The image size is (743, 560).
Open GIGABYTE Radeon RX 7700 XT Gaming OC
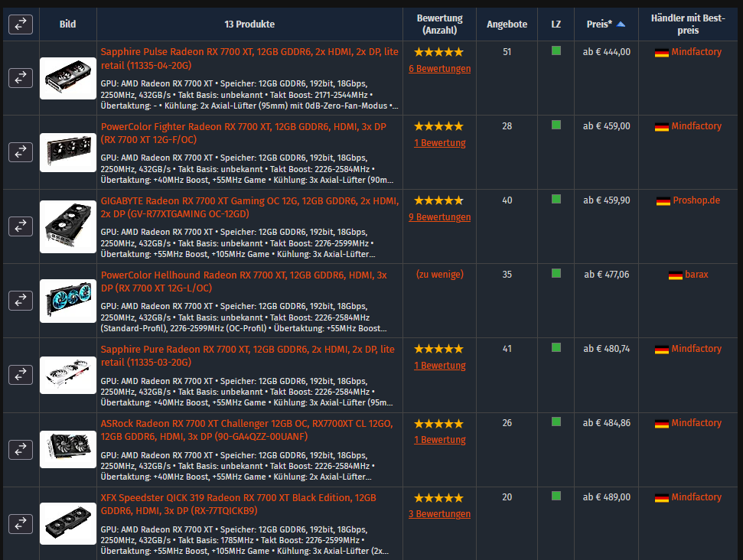point(249,207)
